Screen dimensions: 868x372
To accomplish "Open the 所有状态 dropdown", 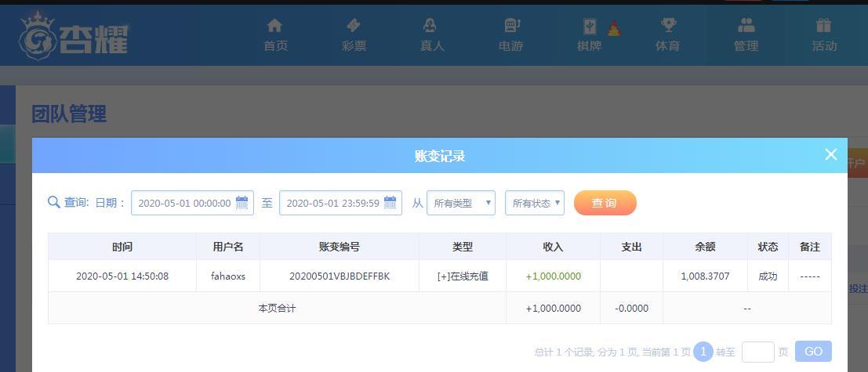I will [535, 203].
